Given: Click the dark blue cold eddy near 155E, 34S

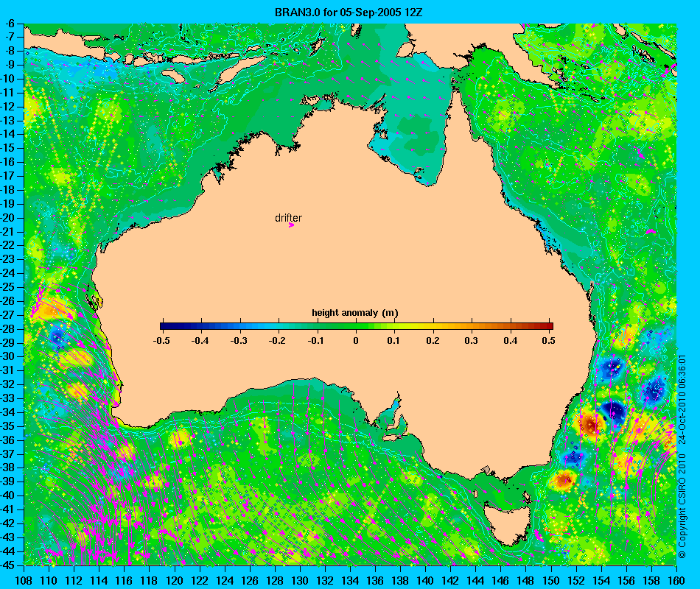Looking at the screenshot, I should pyautogui.click(x=613, y=411).
